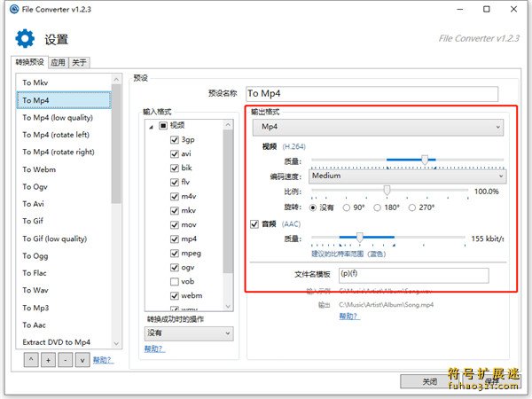The height and width of the screenshot is (399, 532).
Task: Switch to the 转换预设 tab
Action: 30,62
